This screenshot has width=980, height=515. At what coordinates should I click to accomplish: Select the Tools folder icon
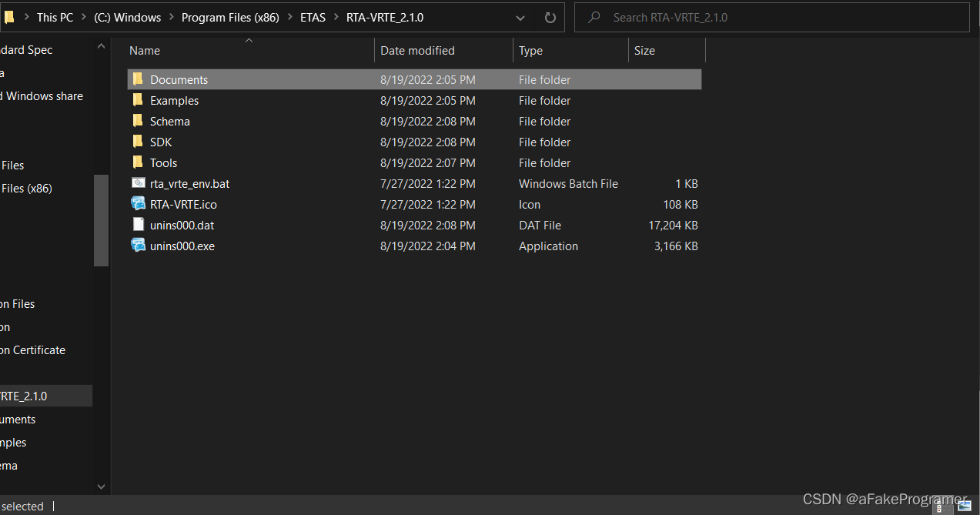pyautogui.click(x=138, y=162)
